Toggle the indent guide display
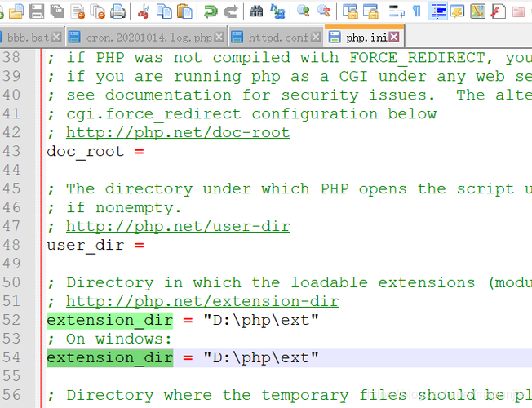Screen dimensions: 532x408 click(438, 11)
